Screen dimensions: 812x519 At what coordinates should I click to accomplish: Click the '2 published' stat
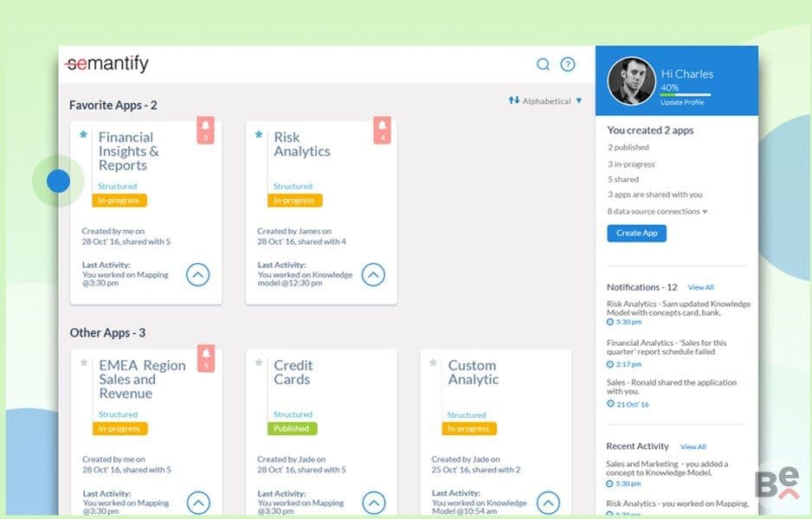click(628, 147)
